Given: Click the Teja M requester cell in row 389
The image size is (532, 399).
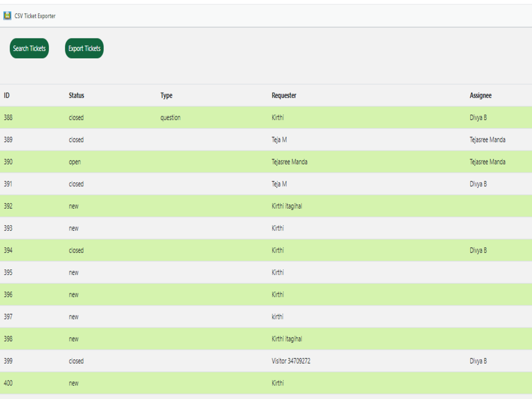Looking at the screenshot, I should (278, 140).
